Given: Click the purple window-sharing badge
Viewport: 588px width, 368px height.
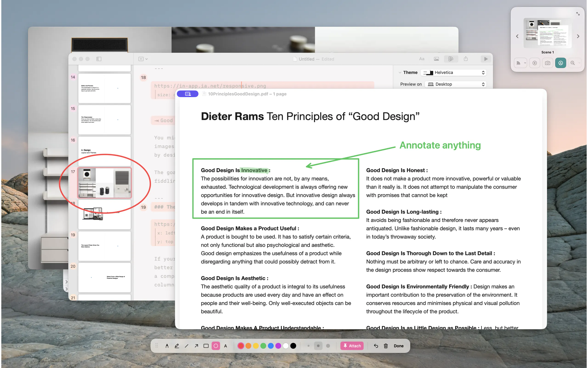Looking at the screenshot, I should pyautogui.click(x=188, y=94).
